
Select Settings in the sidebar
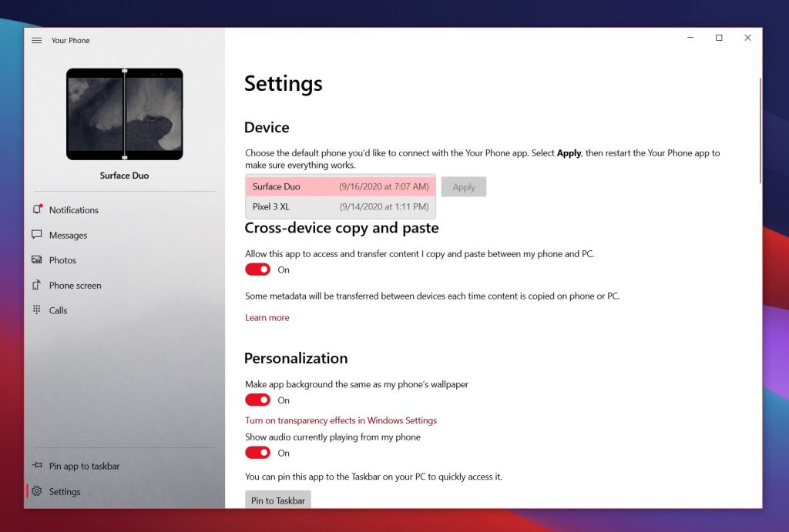124,491
